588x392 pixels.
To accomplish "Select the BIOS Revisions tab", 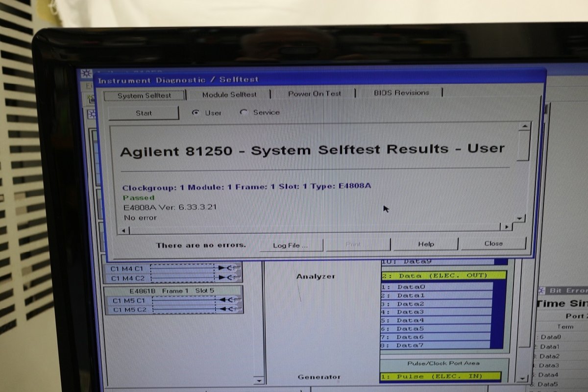I will coord(401,92).
